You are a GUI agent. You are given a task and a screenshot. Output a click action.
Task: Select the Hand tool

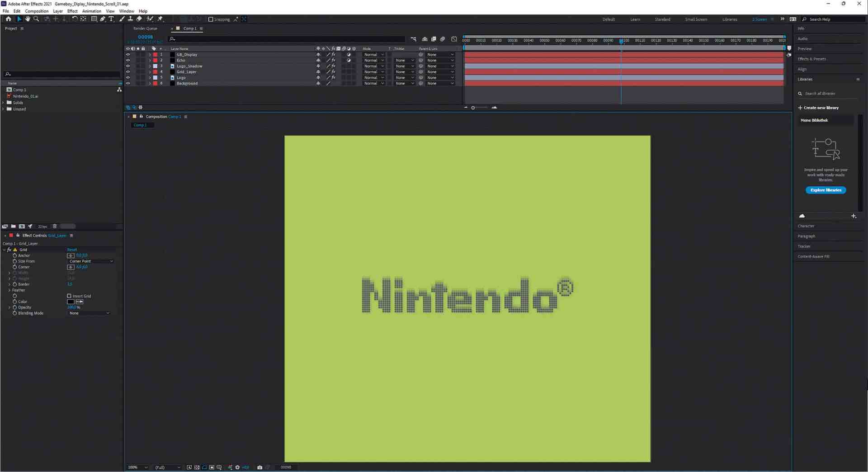[28, 19]
